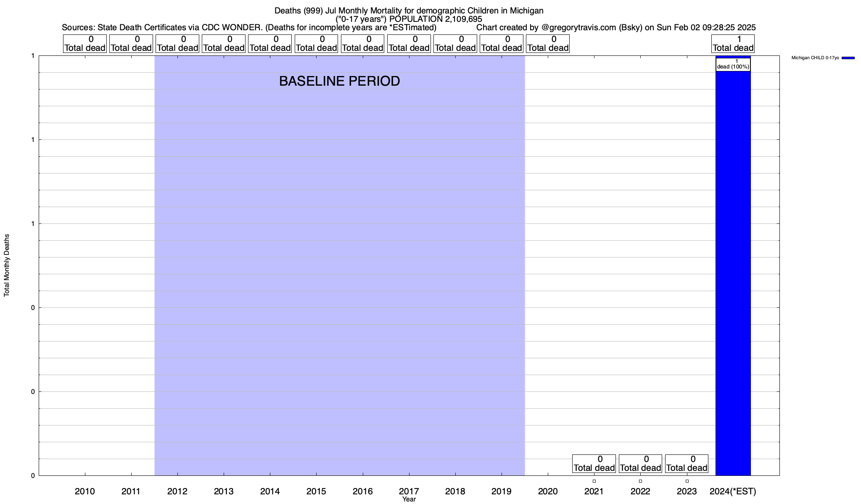Viewport: 861px width, 504px height.
Task: Click the blue legend color swatch
Action: (848, 58)
